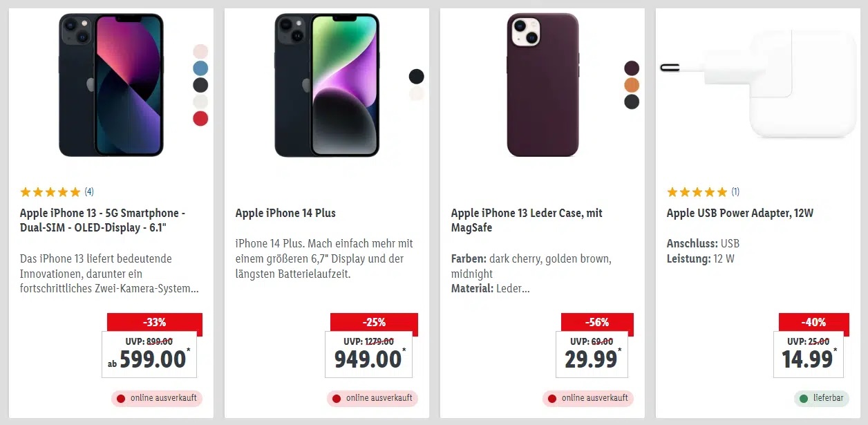Viewport: 868px width, 425px height.
Task: Open the iPhone 14 Plus product image
Action: point(327,84)
